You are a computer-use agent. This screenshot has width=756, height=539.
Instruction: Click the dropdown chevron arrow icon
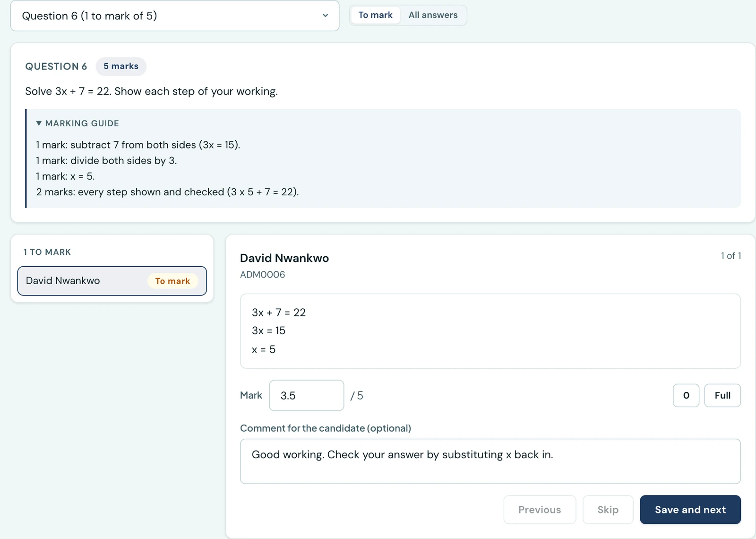pos(326,16)
